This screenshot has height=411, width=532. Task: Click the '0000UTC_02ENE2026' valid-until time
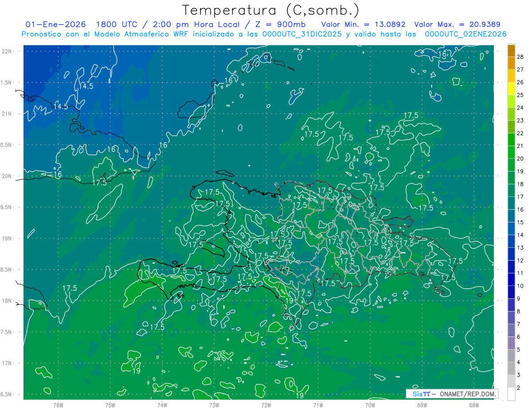coord(465,34)
